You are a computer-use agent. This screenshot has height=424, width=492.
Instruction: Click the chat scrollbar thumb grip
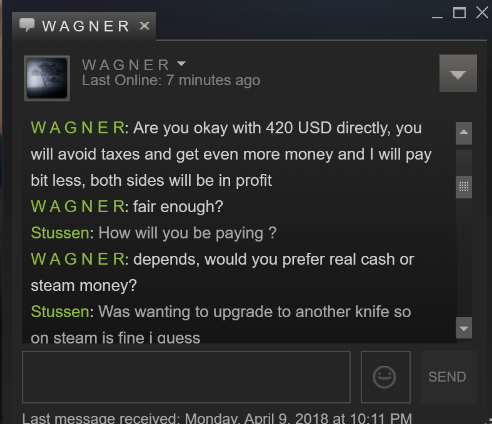click(x=464, y=187)
